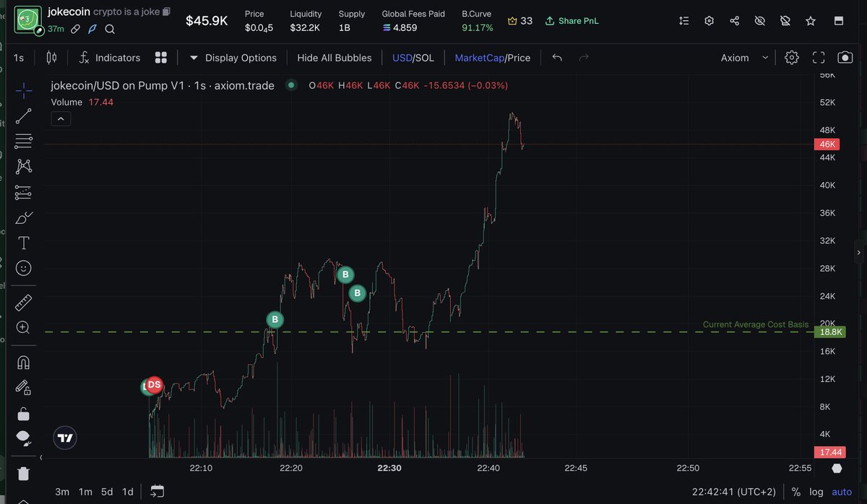The height and width of the screenshot is (504, 867).
Task: Open the timezone menu 22:42:41 (UTC+2)
Action: (x=733, y=492)
